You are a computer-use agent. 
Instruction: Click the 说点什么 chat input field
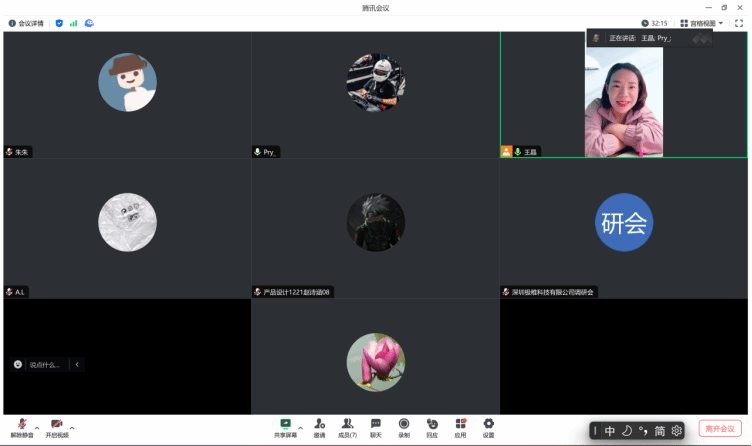(44, 365)
